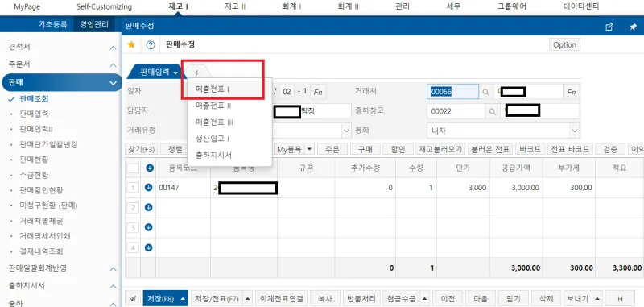Viewport: 644px width, 307px height.
Task: Click the blue down-arrow icon in row 1
Action: pos(149,188)
